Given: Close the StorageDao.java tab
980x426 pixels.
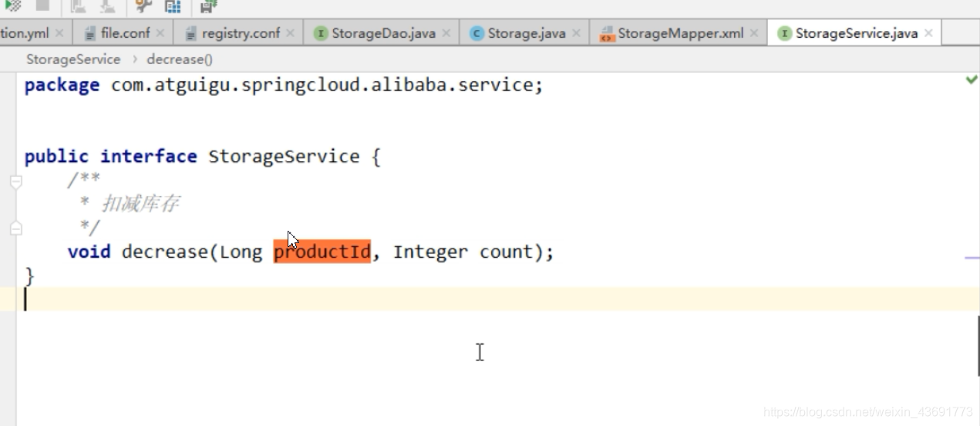Looking at the screenshot, I should 446,33.
